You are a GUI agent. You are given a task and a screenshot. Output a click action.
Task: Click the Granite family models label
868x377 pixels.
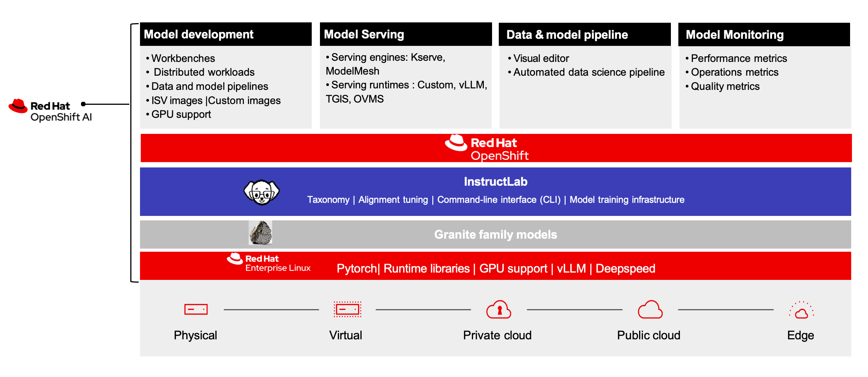(x=495, y=235)
